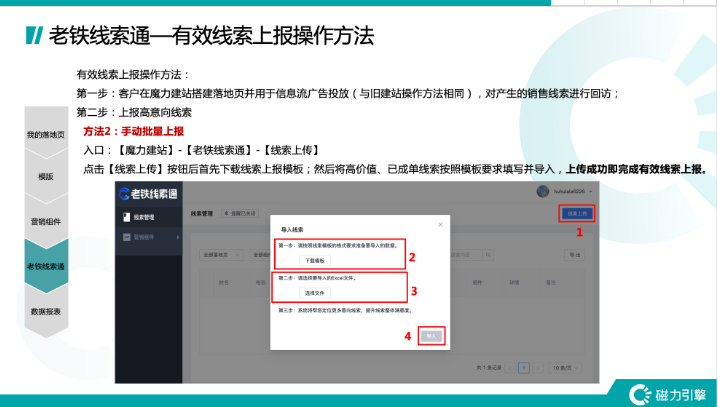The image size is (718, 407).
Task: Click the 共 1 条记录 record count text
Action: tap(489, 368)
